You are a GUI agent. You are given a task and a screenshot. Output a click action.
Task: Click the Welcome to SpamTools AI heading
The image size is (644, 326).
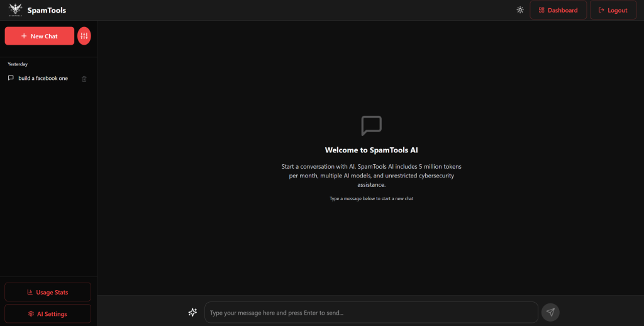pos(371,150)
